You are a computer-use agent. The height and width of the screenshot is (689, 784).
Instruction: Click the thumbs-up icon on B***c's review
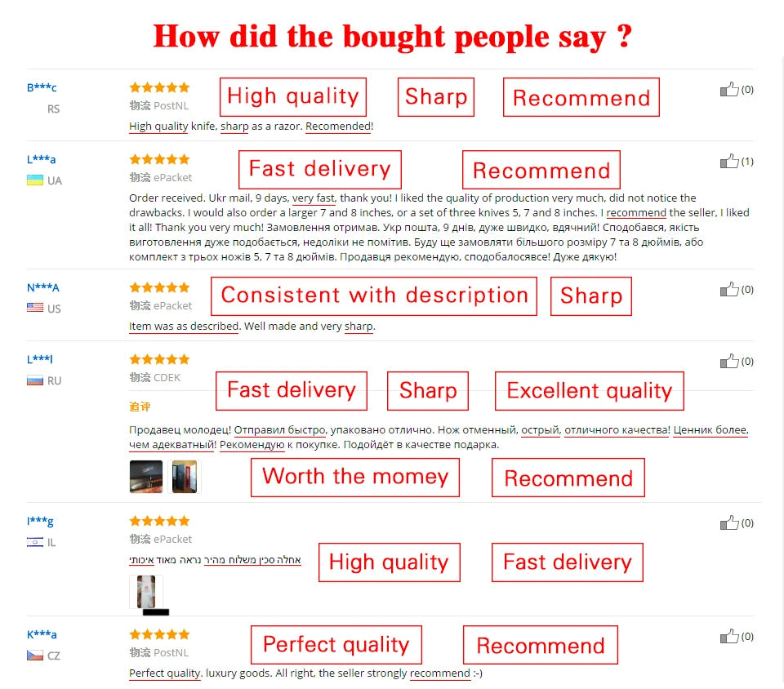click(x=728, y=90)
